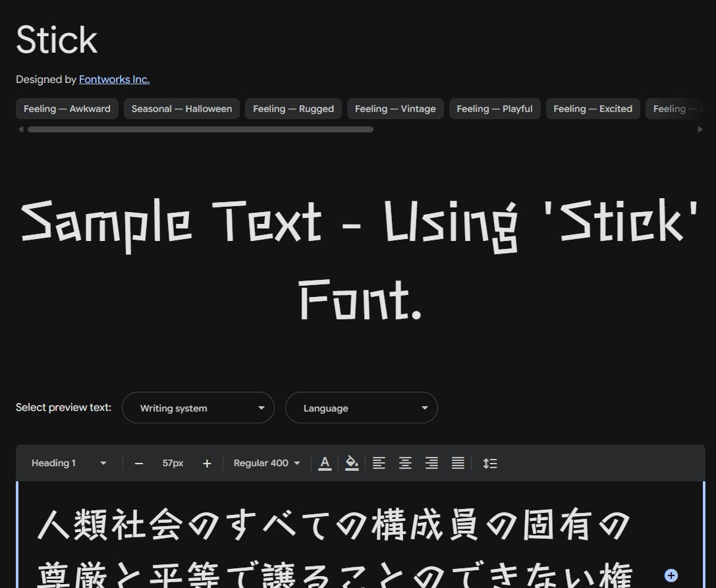Click the Stick font title
Image resolution: width=716 pixels, height=588 pixels.
pos(57,40)
